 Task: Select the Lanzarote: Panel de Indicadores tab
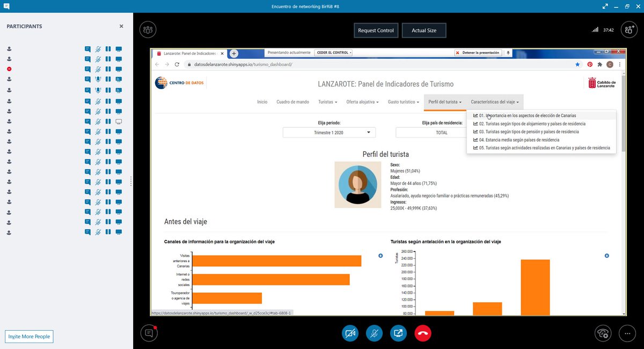(189, 54)
